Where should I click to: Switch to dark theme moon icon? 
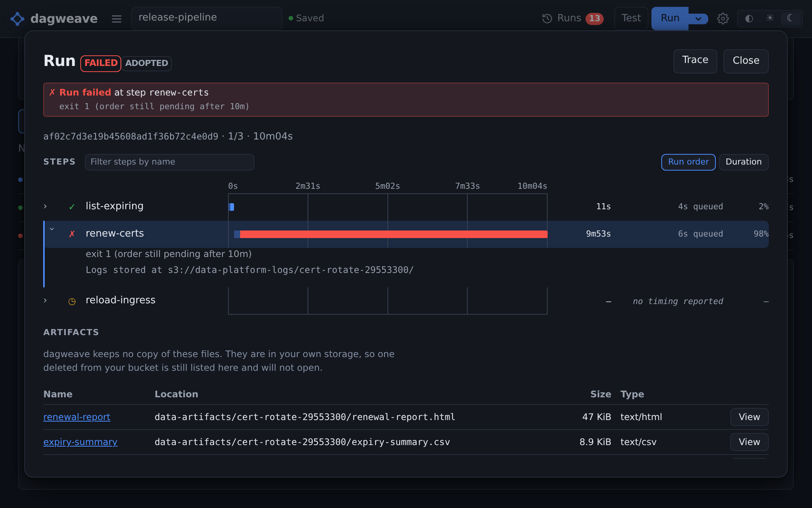click(790, 18)
